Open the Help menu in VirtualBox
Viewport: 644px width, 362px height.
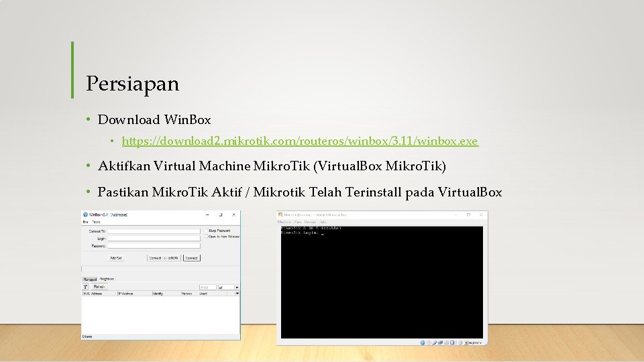click(323, 222)
